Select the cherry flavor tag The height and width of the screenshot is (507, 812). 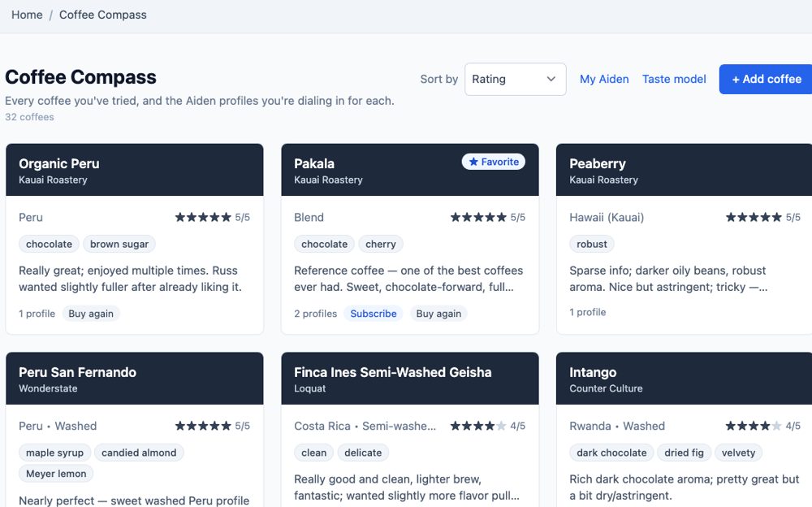tap(381, 245)
